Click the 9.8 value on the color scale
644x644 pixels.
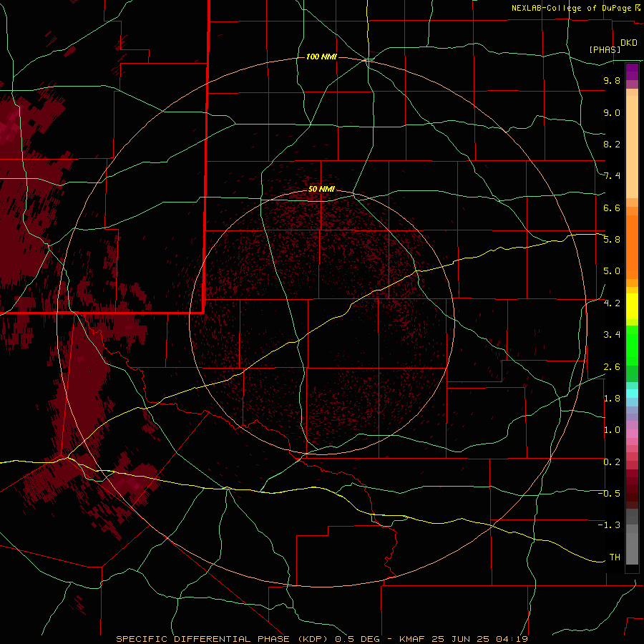(x=612, y=80)
